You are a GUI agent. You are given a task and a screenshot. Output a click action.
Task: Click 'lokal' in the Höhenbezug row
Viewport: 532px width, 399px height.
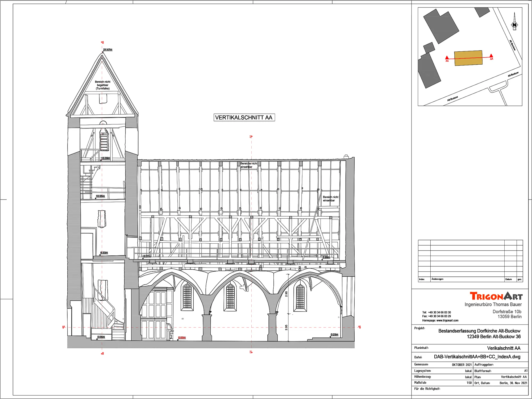click(x=468, y=377)
